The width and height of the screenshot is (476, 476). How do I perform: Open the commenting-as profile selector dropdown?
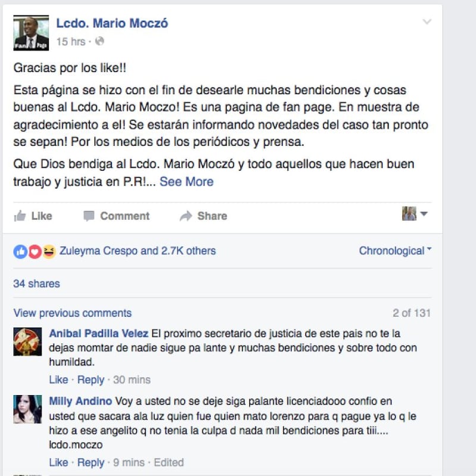pyautogui.click(x=415, y=214)
